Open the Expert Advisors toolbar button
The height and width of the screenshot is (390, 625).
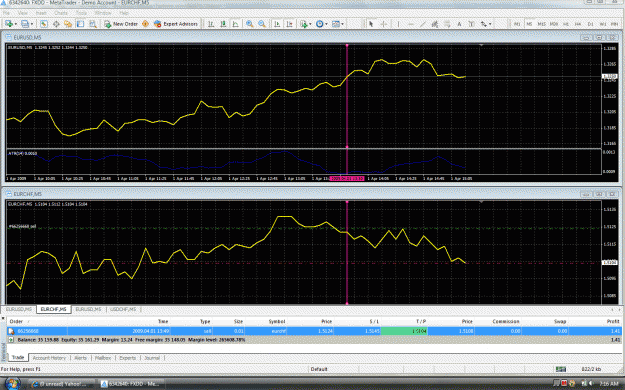(176, 24)
